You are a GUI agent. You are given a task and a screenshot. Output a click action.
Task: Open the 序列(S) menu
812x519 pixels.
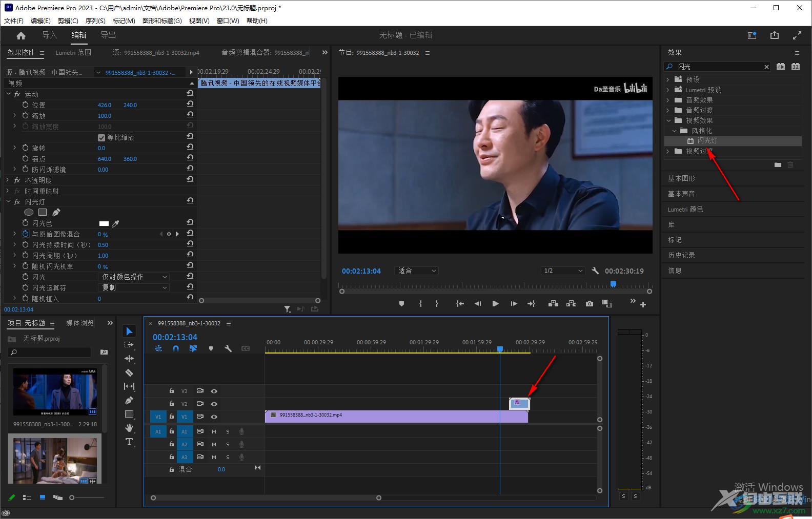point(95,21)
